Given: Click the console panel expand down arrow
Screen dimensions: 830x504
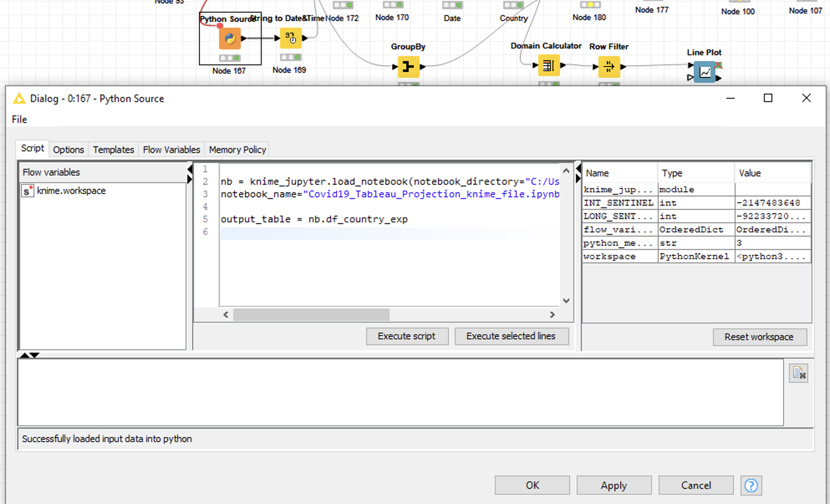Looking at the screenshot, I should pos(35,355).
